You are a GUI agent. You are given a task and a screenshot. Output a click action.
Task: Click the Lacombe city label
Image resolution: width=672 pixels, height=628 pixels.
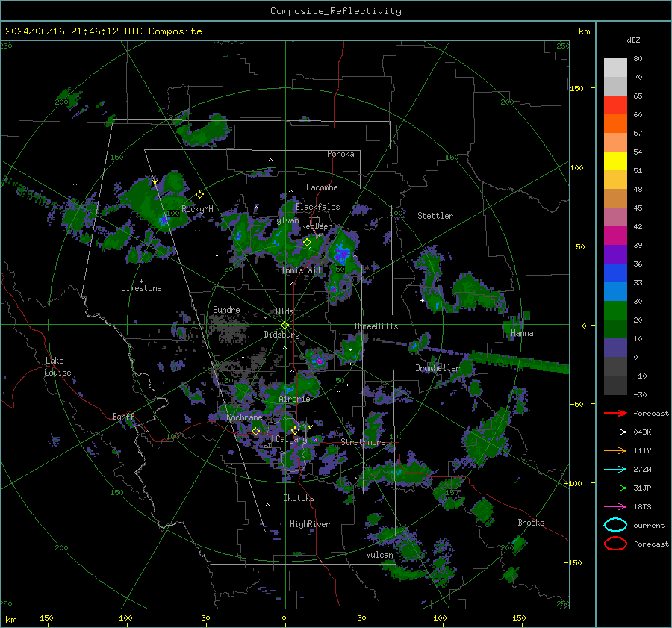tap(322, 187)
